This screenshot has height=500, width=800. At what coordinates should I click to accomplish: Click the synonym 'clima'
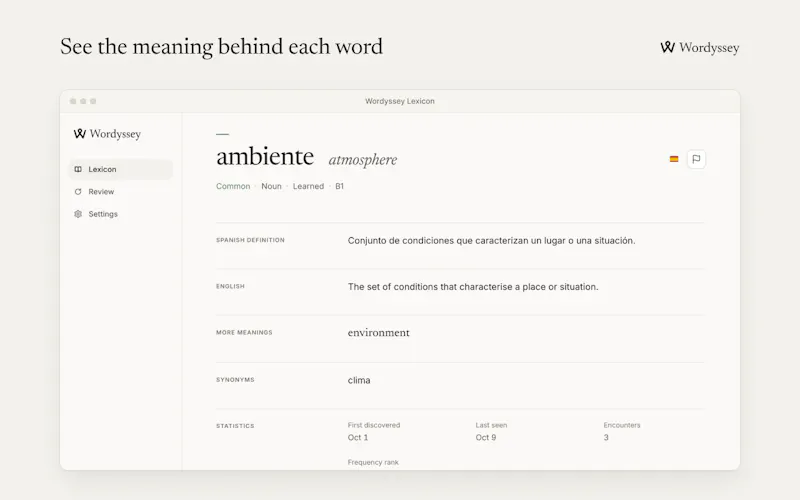(x=359, y=380)
